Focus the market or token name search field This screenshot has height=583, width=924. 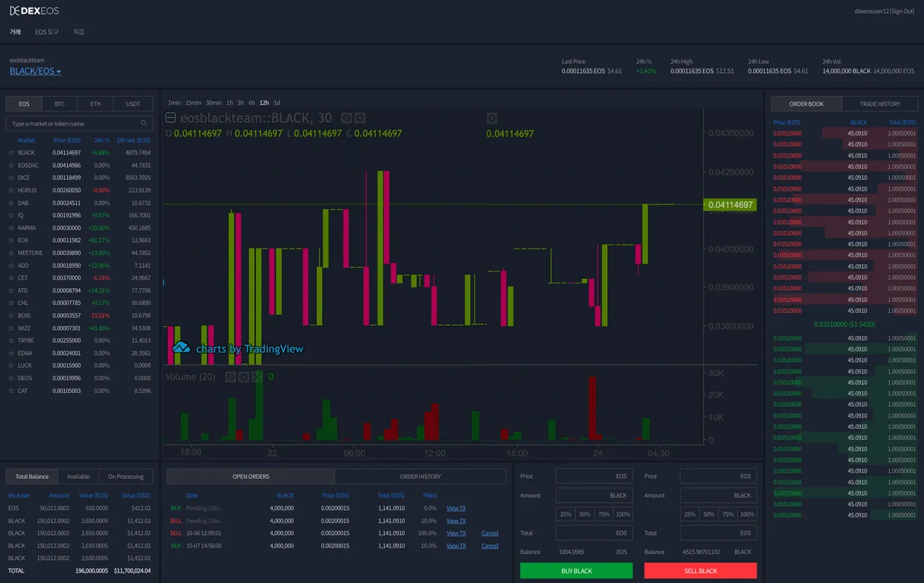click(x=79, y=124)
